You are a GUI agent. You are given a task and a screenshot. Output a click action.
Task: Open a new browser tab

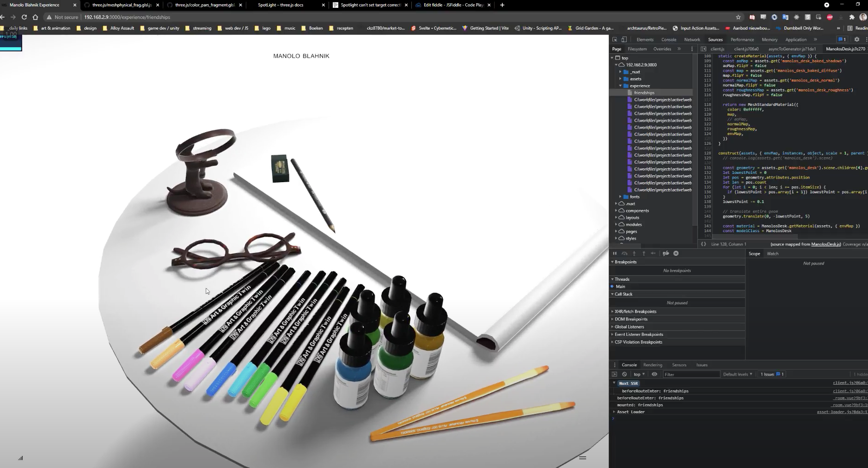[502, 5]
